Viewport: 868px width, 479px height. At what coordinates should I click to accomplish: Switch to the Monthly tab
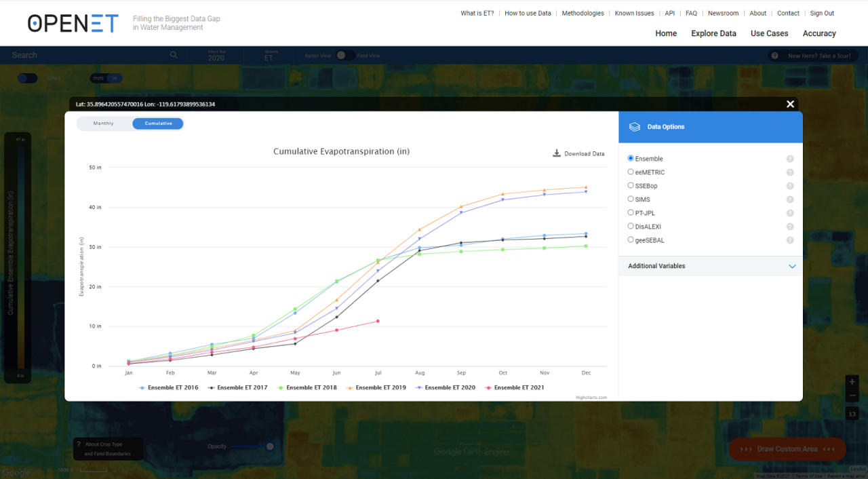103,123
